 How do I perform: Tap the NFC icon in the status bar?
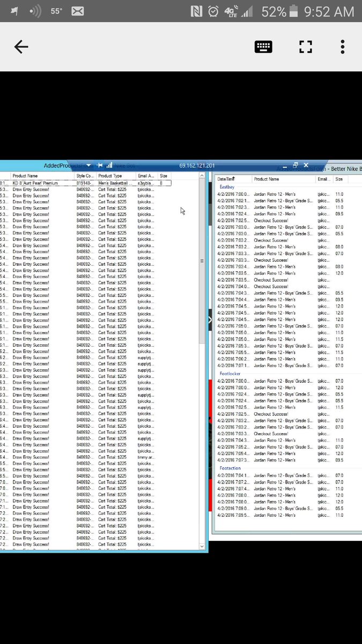196,11
